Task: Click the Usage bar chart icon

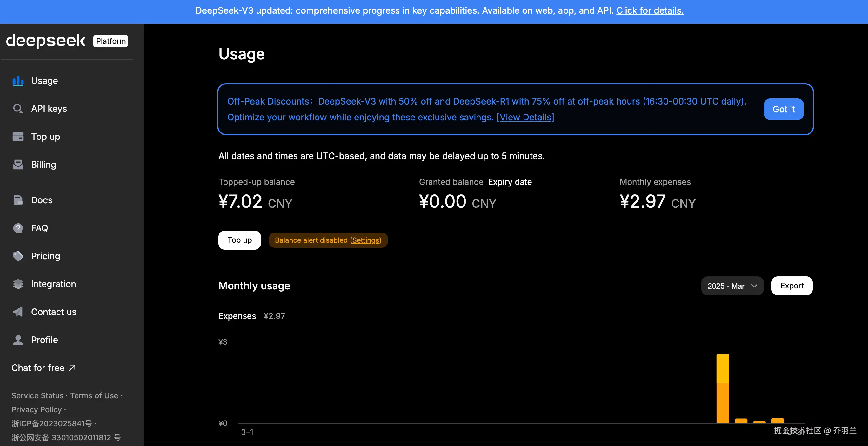Action: (18, 81)
